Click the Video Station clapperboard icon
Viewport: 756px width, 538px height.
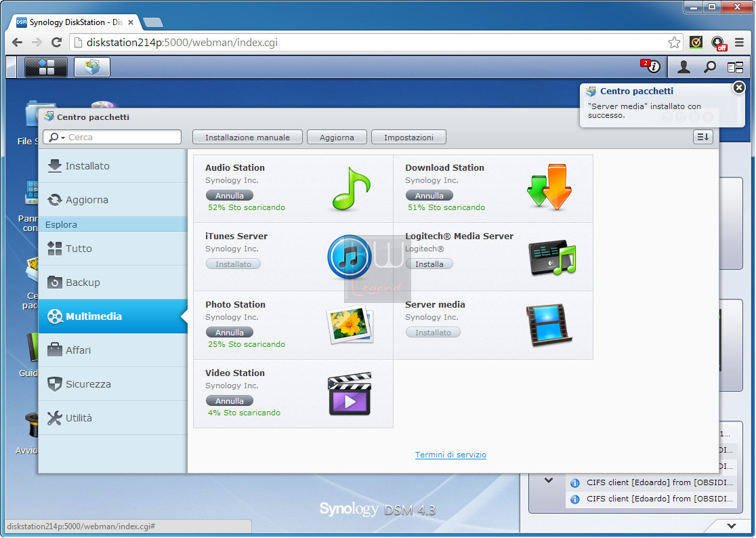click(350, 394)
